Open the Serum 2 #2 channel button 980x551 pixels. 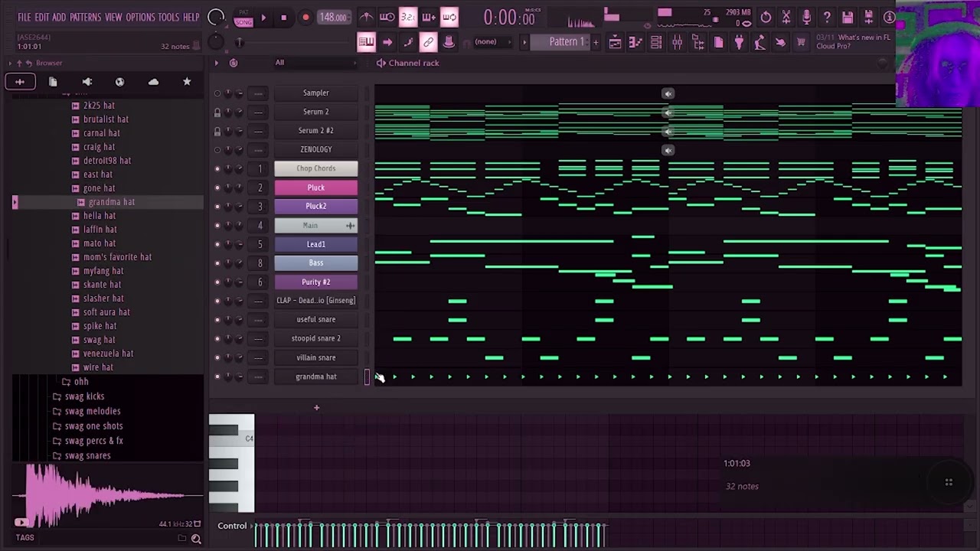point(315,131)
